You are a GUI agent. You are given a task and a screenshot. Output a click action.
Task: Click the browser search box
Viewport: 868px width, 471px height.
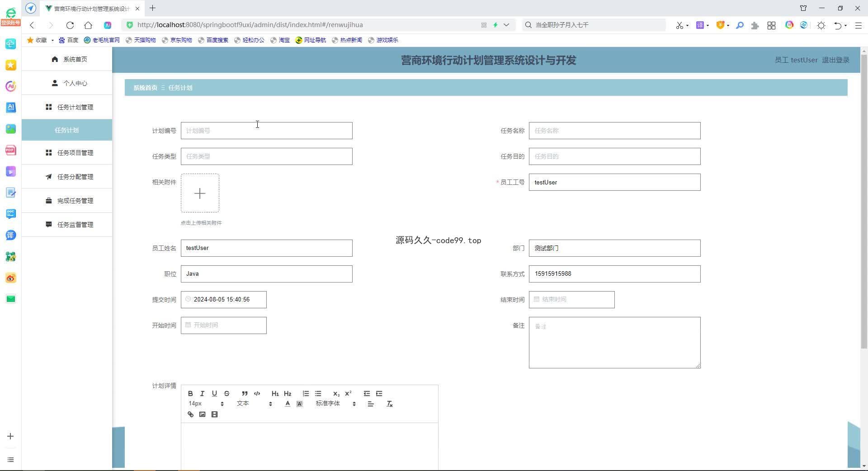tap(594, 25)
